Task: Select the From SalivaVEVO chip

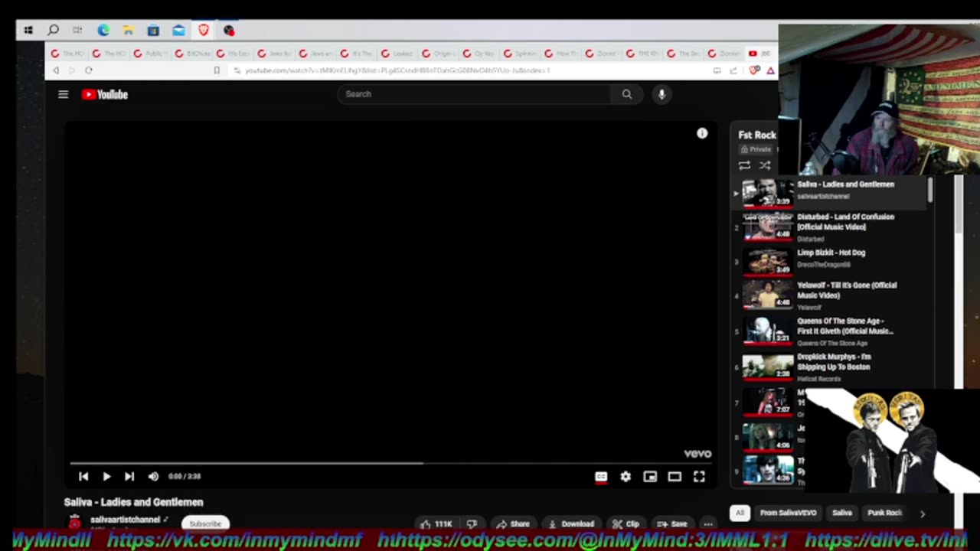Action: 788,513
